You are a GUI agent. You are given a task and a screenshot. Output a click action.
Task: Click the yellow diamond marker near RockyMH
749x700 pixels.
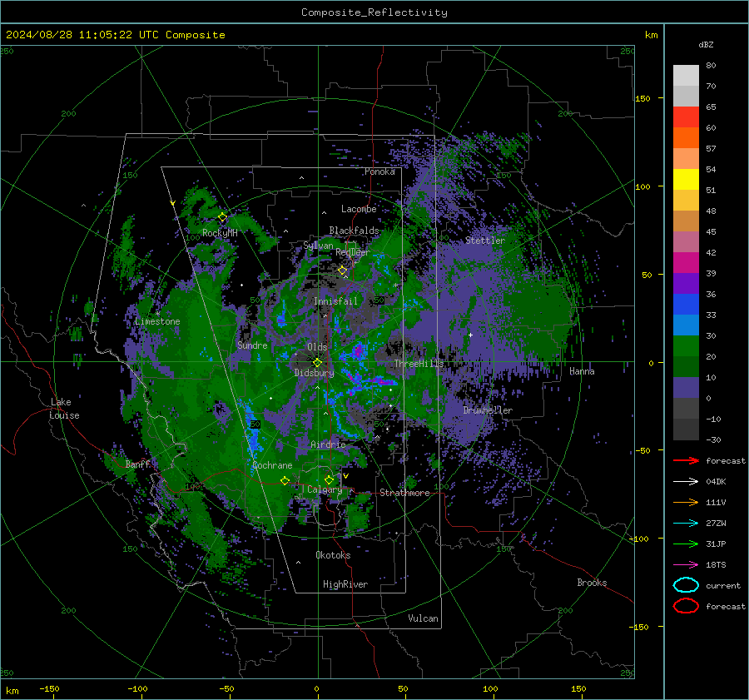click(x=222, y=217)
